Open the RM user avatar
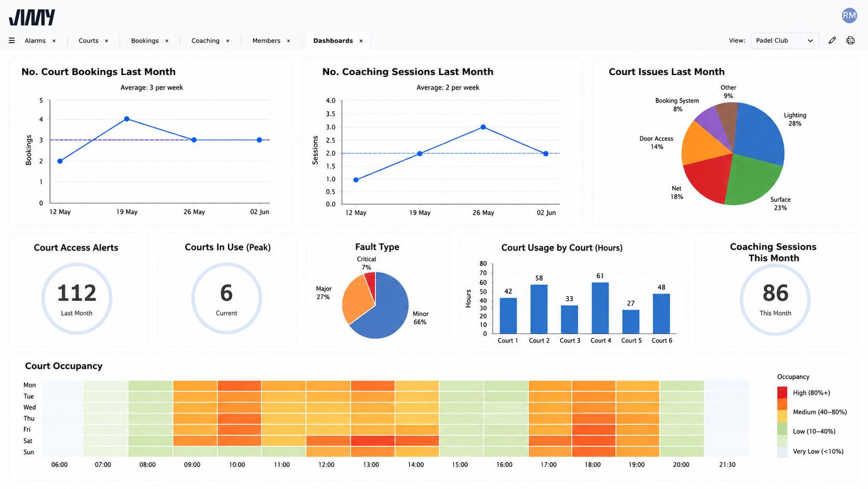The height and width of the screenshot is (489, 868). coord(849,16)
